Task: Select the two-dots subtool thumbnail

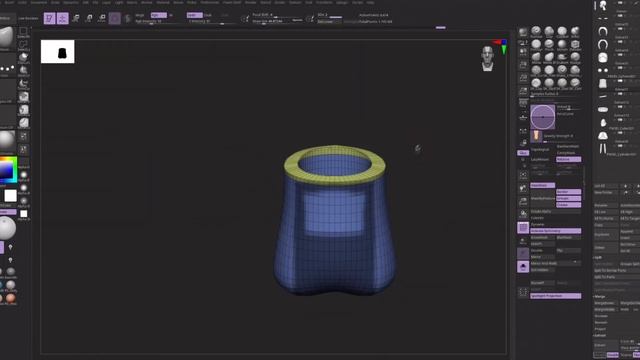Action: (603, 70)
